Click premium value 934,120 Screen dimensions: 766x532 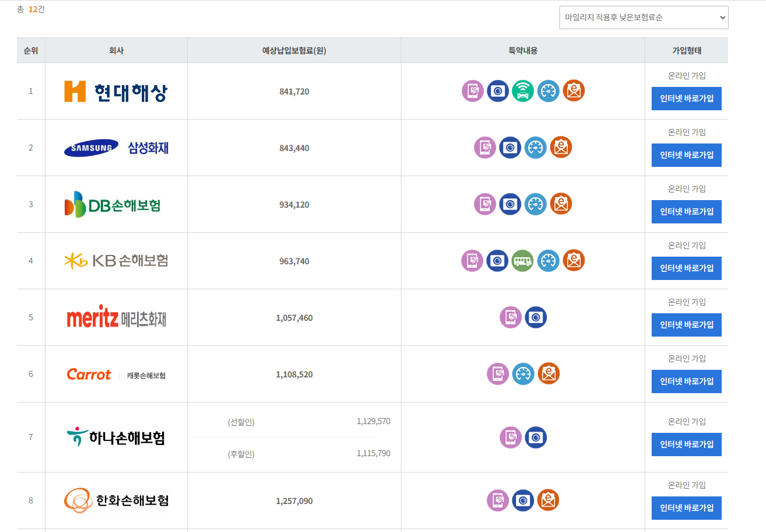[x=294, y=205]
